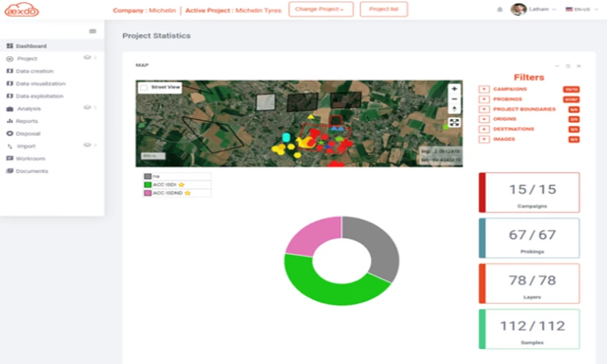This screenshot has width=607, height=364.
Task: Minimize the MAP panel
Action: tap(557, 66)
